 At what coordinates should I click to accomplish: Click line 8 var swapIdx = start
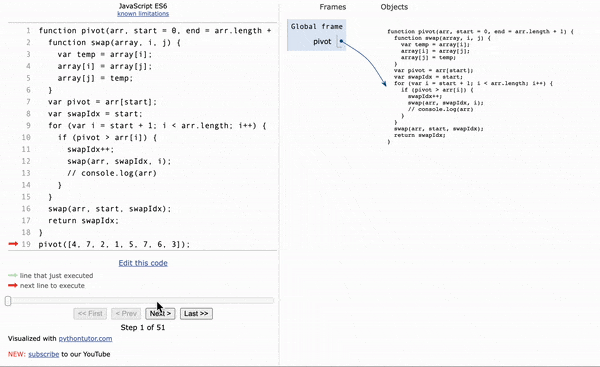tap(95, 114)
